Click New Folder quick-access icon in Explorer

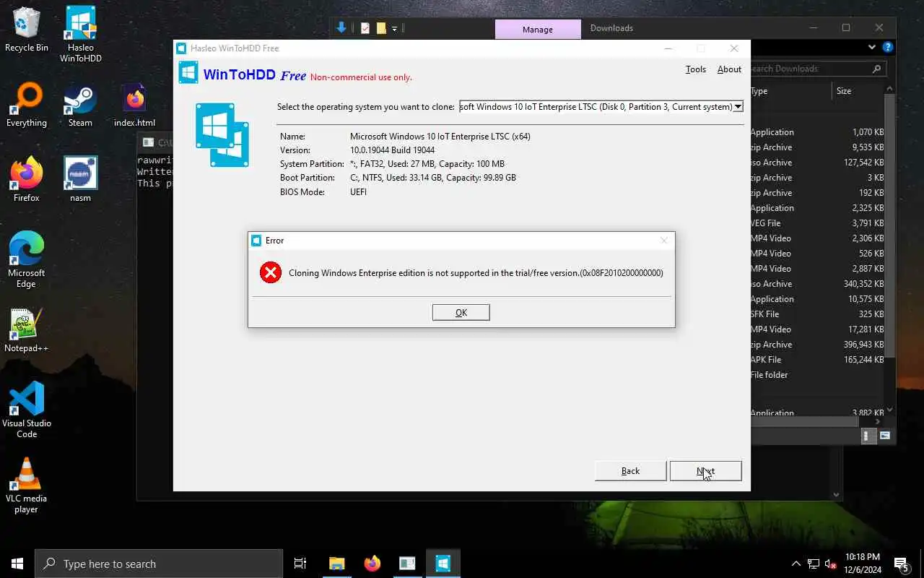(x=381, y=28)
